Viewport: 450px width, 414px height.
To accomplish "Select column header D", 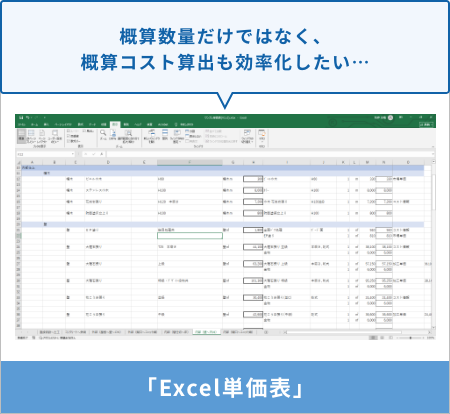I will (x=108, y=162).
